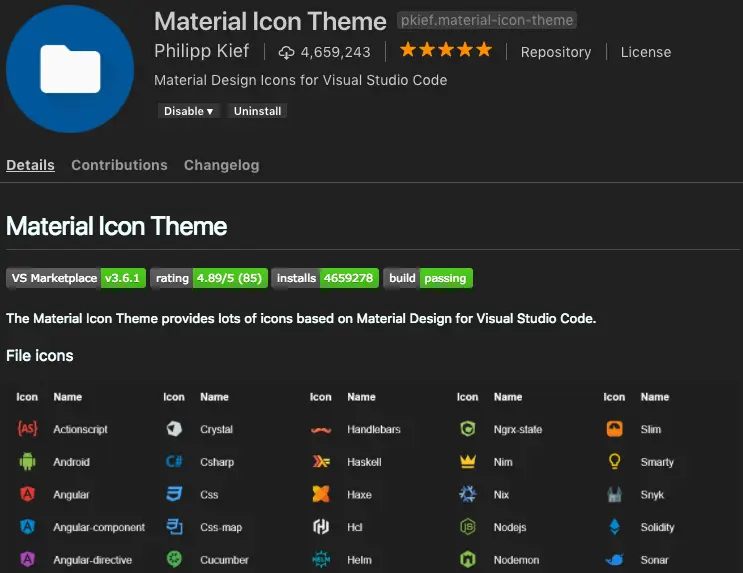Image resolution: width=743 pixels, height=573 pixels.
Task: Click the Actionscript name text
Action: (80, 429)
